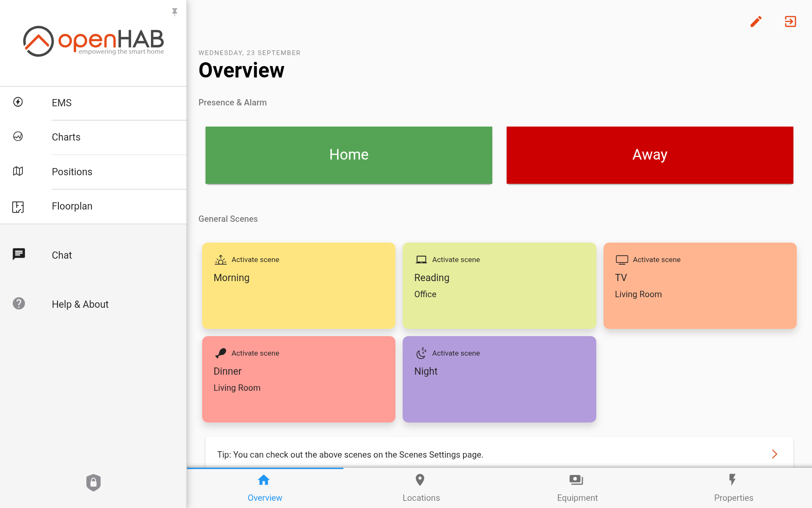Viewport: 812px width, 508px height.
Task: Click the Chat speech bubble icon
Action: [19, 254]
